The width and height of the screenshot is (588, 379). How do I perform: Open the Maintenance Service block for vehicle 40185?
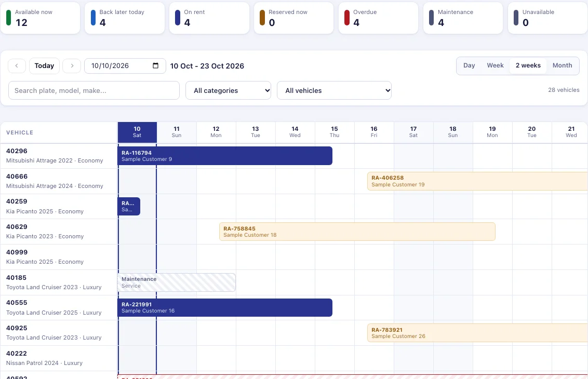[177, 282]
